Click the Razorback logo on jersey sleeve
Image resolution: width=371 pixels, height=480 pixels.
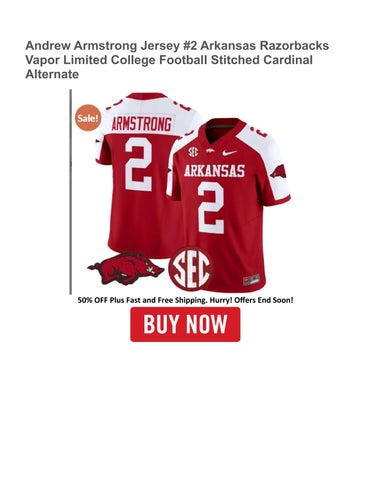[x=278, y=171]
